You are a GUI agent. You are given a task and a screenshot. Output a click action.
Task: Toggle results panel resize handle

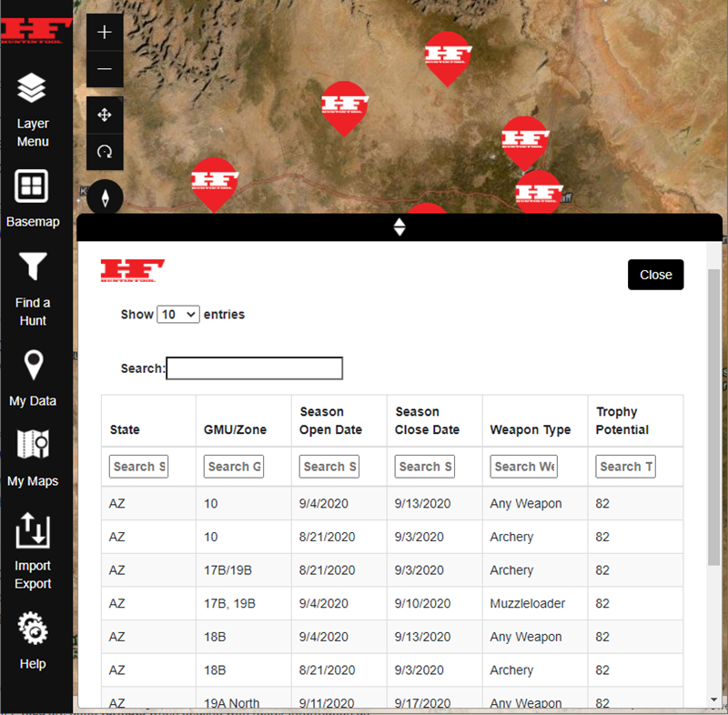coord(399,227)
